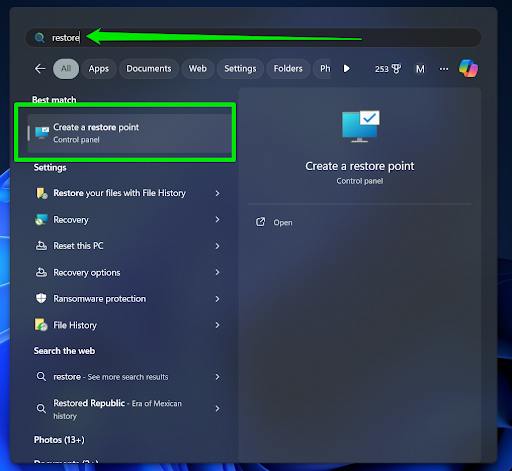The image size is (512, 471).
Task: Click the File History folder icon beside Restore your files
Action: pyautogui.click(x=42, y=193)
